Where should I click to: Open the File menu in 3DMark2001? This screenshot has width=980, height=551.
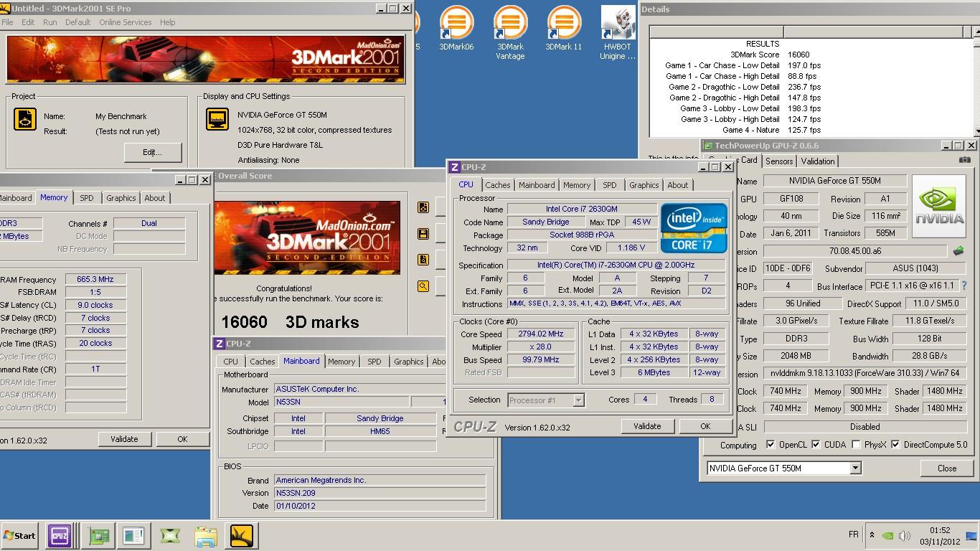pos(8,22)
